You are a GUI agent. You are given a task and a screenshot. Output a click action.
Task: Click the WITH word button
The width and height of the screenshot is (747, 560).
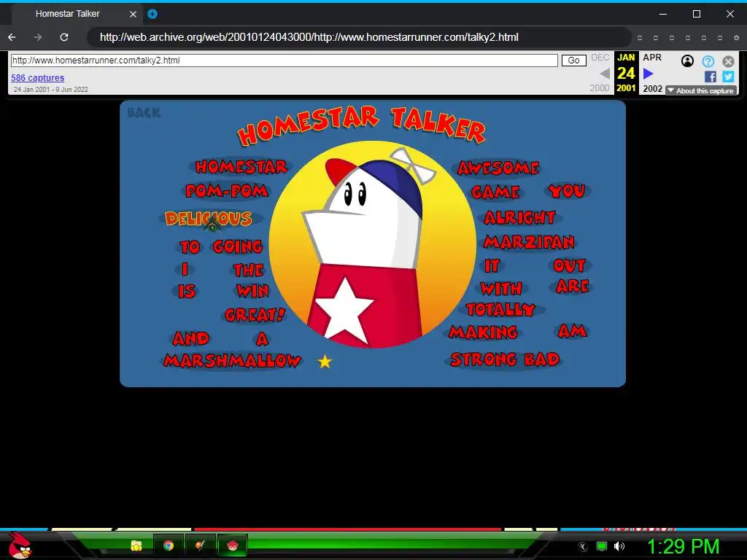pyautogui.click(x=501, y=289)
